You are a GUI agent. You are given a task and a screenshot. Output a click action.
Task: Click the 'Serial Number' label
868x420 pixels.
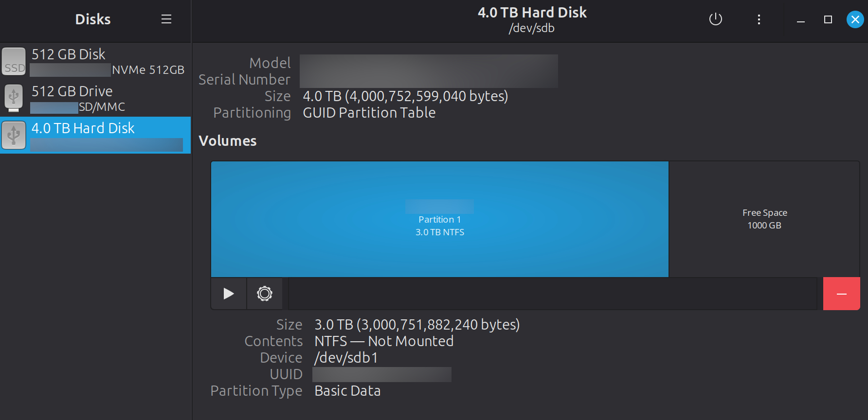(244, 80)
